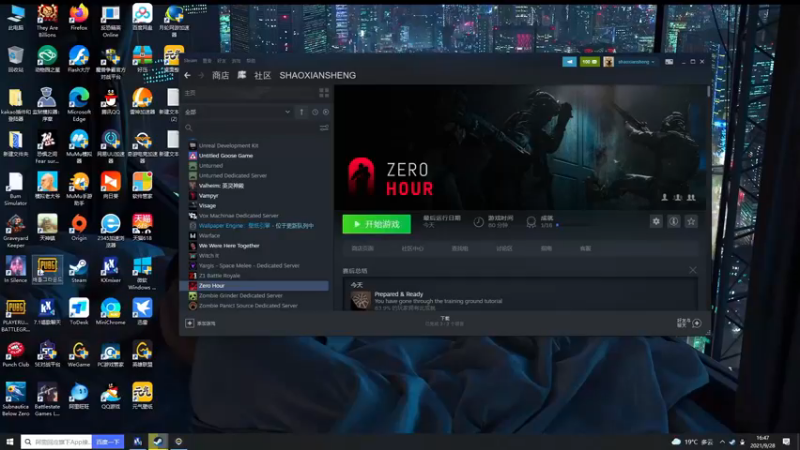Select Zombie Grinder Dedicated Server entry
The image size is (800, 450).
tap(240, 295)
